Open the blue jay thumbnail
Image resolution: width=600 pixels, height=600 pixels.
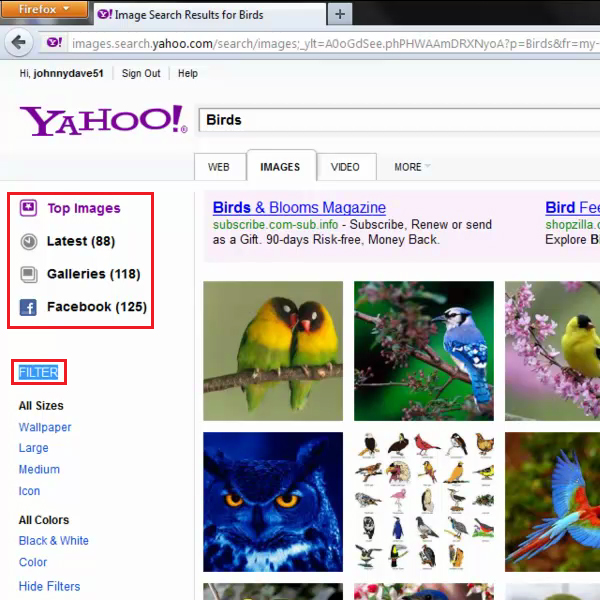(x=424, y=351)
